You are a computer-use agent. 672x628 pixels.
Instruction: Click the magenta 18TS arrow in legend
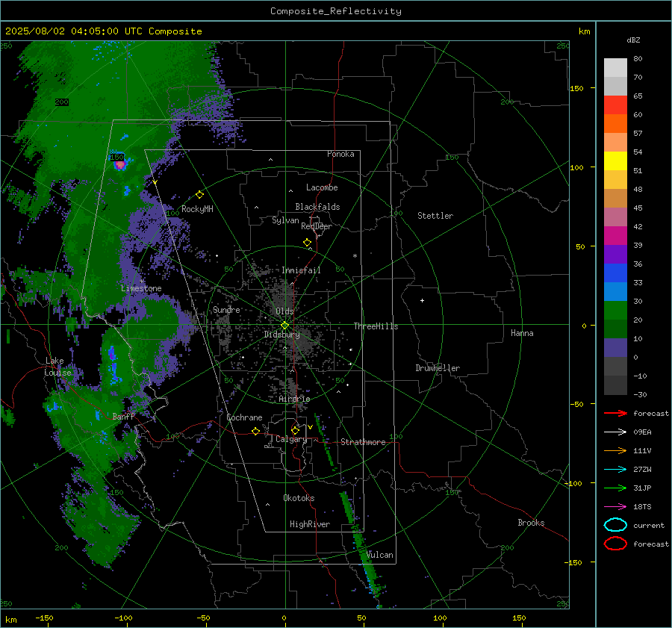click(615, 507)
